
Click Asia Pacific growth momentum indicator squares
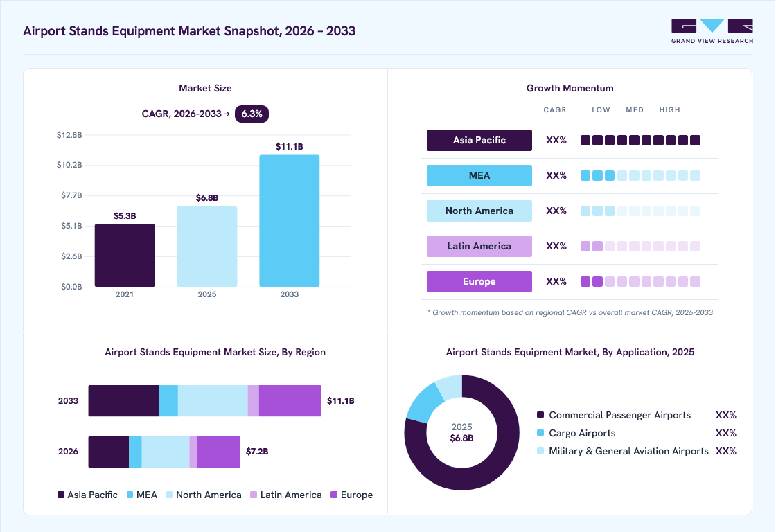tap(640, 140)
